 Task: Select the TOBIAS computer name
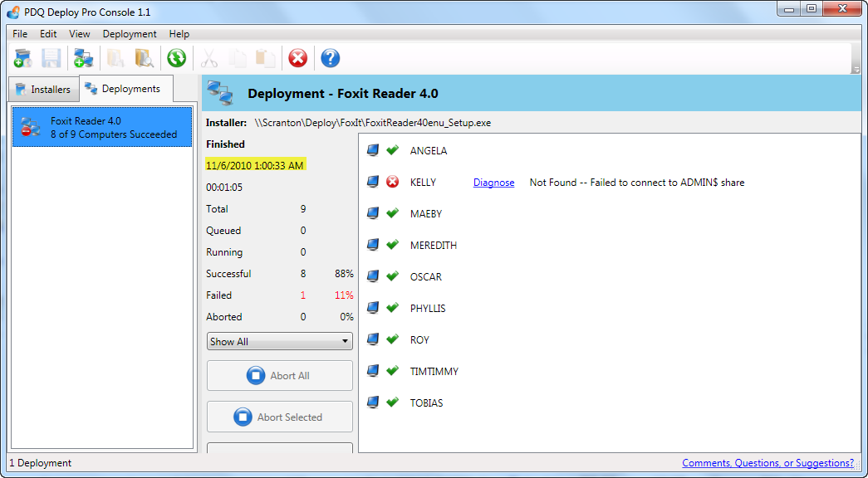pyautogui.click(x=426, y=402)
